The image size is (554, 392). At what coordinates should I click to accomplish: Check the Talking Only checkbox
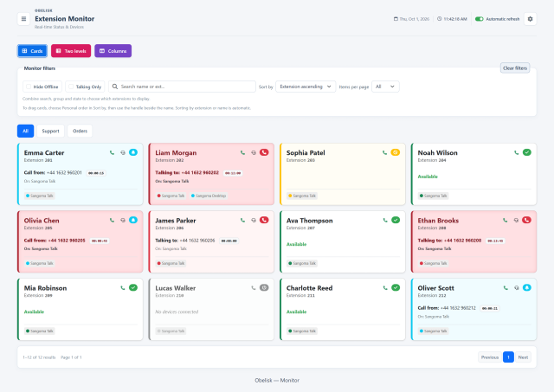[71, 87]
